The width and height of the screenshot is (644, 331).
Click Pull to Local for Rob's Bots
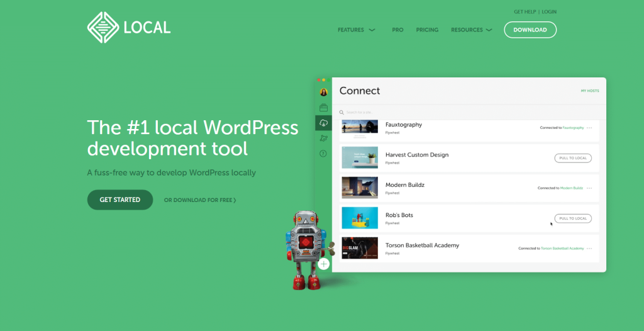coord(573,218)
